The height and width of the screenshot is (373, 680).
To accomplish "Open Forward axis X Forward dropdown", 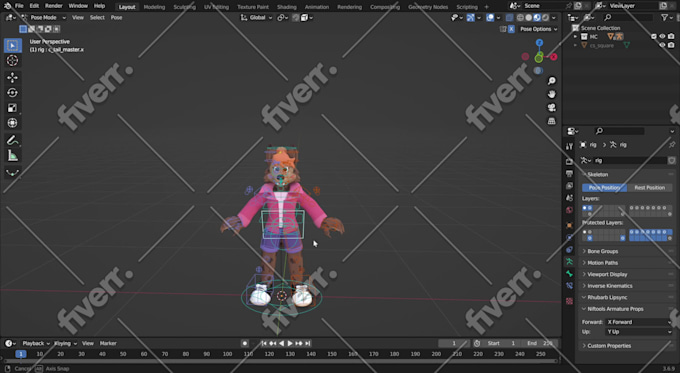I will point(638,322).
